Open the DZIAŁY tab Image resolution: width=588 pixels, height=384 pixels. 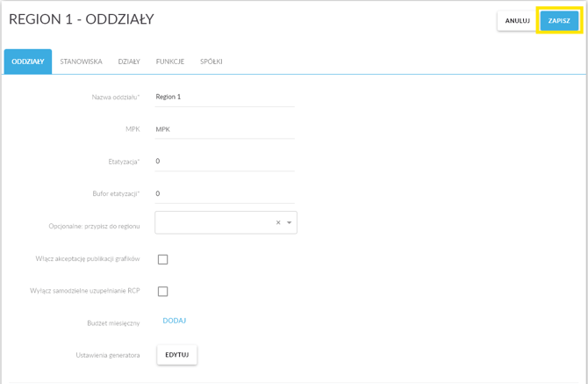click(129, 62)
